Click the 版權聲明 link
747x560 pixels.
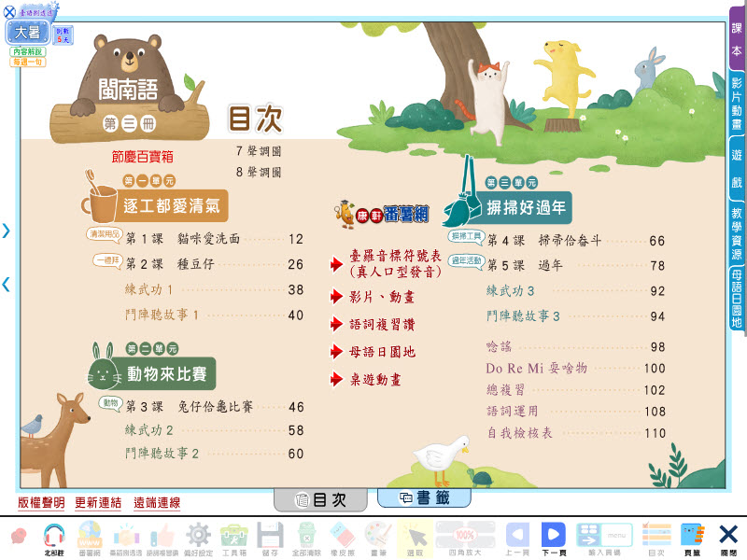pyautogui.click(x=41, y=503)
